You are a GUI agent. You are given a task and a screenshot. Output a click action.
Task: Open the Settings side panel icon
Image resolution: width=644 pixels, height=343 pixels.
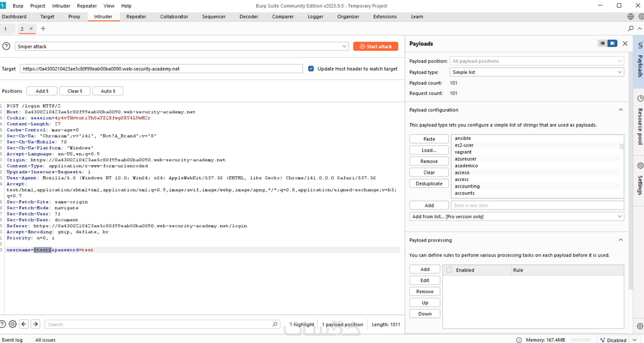coord(640,166)
